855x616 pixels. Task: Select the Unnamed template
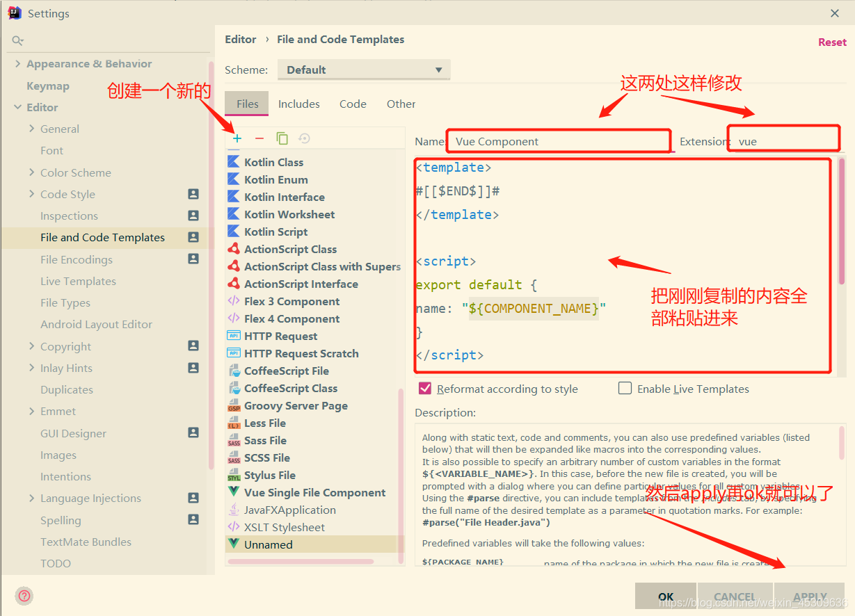(314, 544)
